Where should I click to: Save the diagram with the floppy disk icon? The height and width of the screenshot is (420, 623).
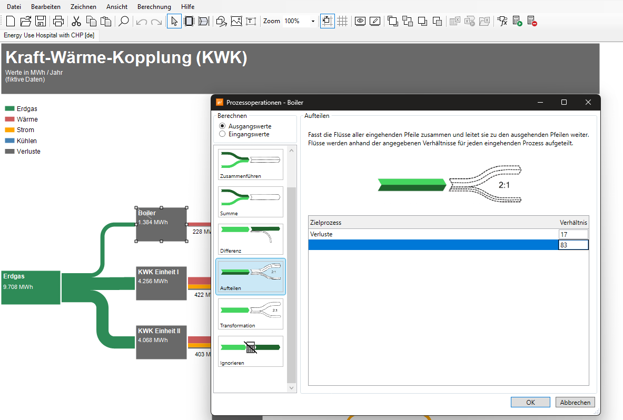[41, 21]
